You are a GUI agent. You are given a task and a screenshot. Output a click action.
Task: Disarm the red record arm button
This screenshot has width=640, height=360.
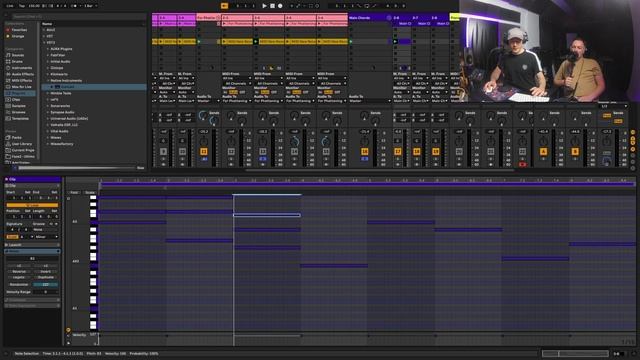[522, 164]
